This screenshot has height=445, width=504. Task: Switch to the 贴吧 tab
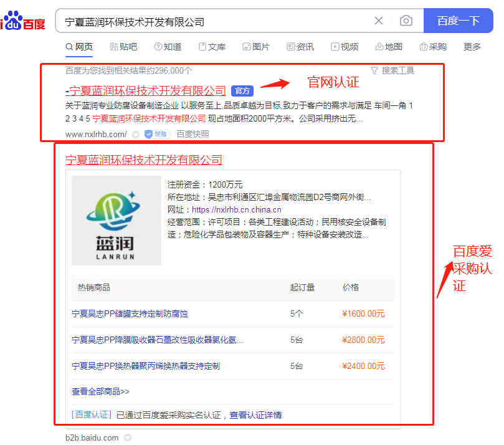[x=123, y=47]
